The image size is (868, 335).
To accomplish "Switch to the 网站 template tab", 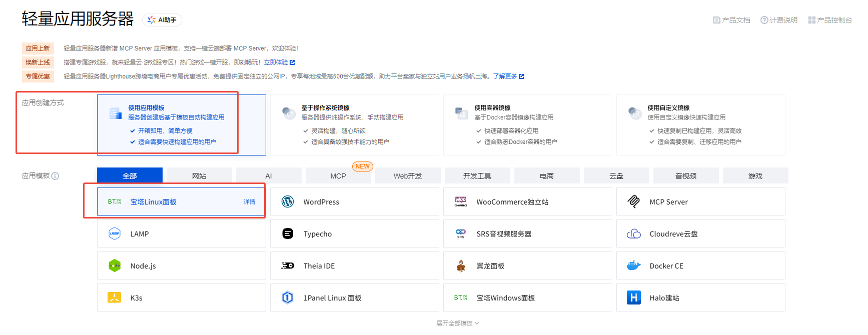I will (199, 175).
